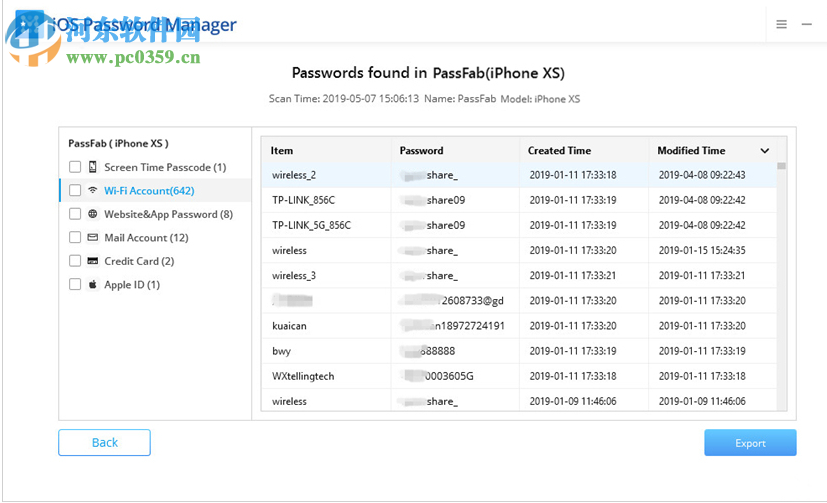Select Credit Card (2) category
The width and height of the screenshot is (827, 503).
[x=139, y=261]
